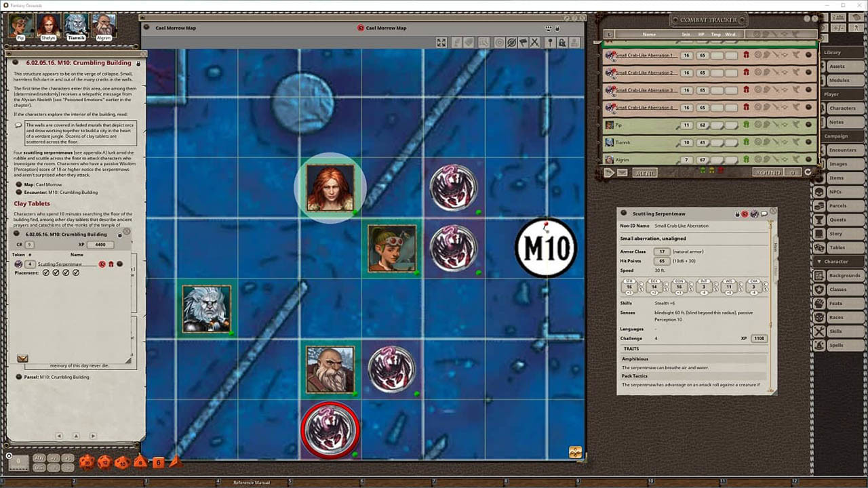Click the red faction icon on Aberration 1

pyautogui.click(x=746, y=55)
